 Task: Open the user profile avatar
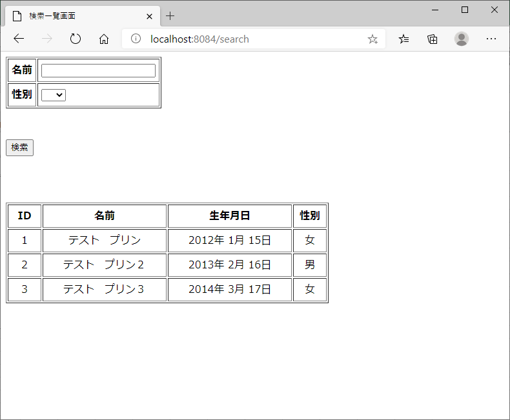point(462,39)
